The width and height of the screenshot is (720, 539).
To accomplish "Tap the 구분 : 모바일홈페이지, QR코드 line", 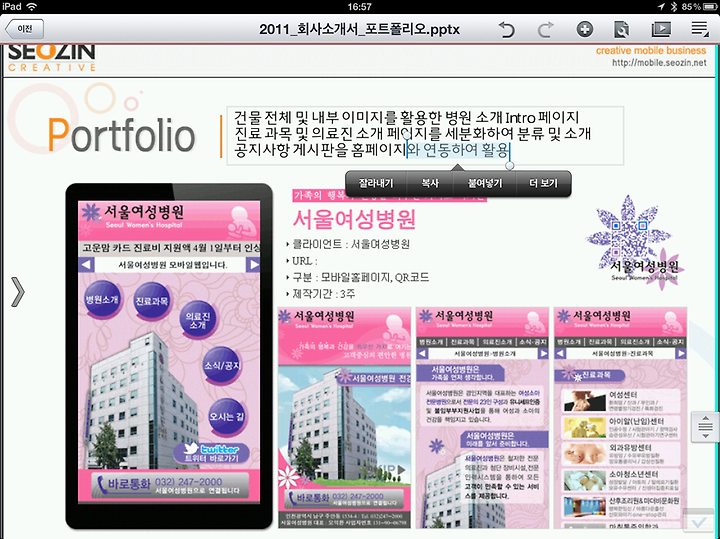I will click(360, 277).
